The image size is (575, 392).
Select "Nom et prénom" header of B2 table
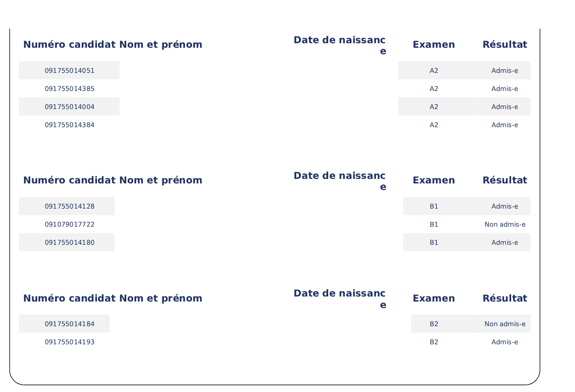point(161,299)
